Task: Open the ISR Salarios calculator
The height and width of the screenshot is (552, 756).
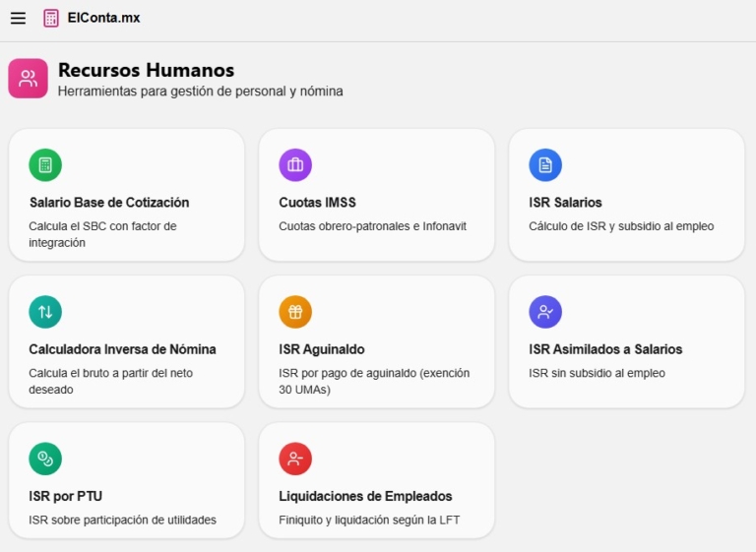Action: 627,195
